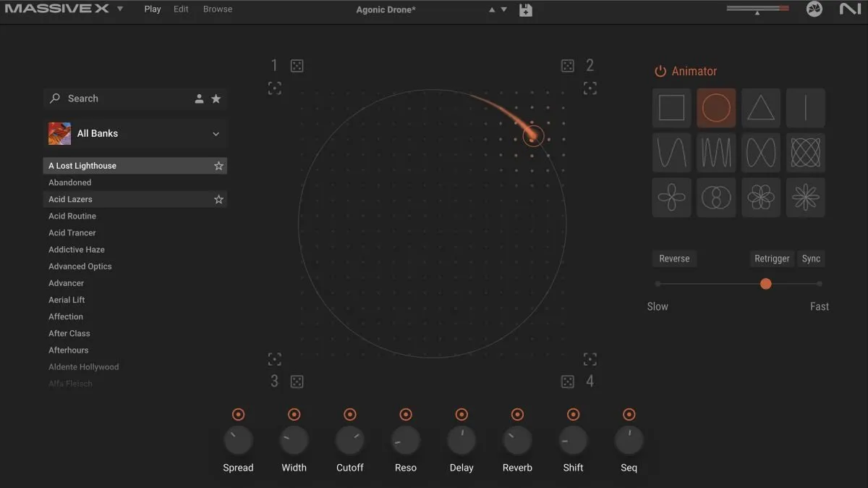
Task: Toggle favorite star for Acid Lazers
Action: pyautogui.click(x=218, y=199)
